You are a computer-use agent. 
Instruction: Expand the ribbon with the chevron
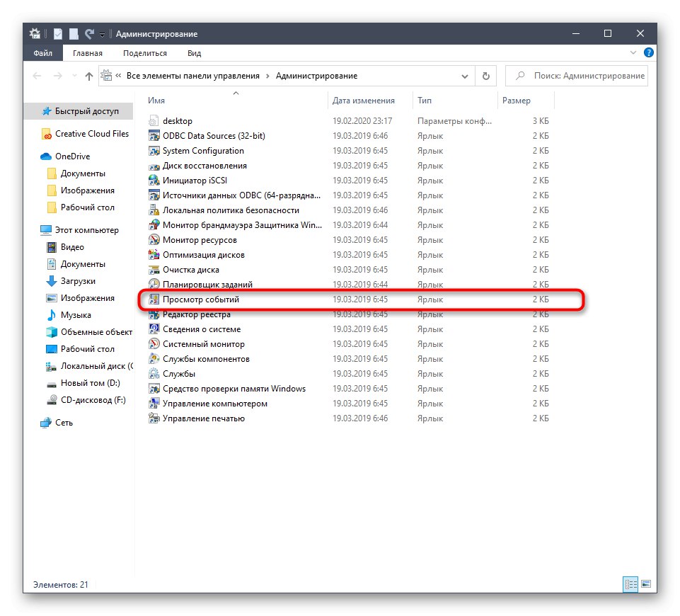pos(633,52)
